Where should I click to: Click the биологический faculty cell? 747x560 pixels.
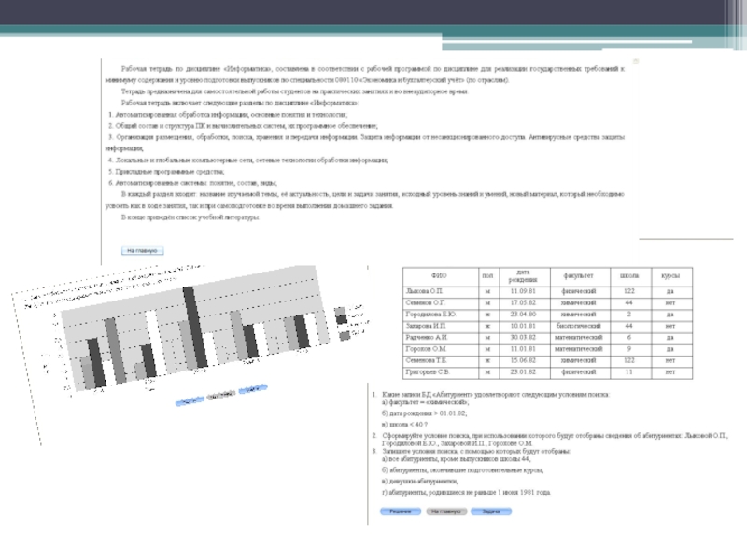(x=579, y=326)
